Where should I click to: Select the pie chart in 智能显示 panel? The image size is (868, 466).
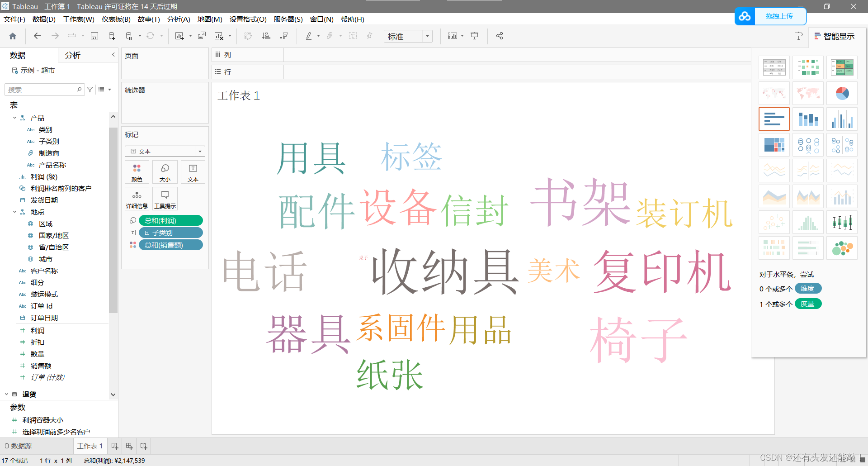[x=842, y=93]
